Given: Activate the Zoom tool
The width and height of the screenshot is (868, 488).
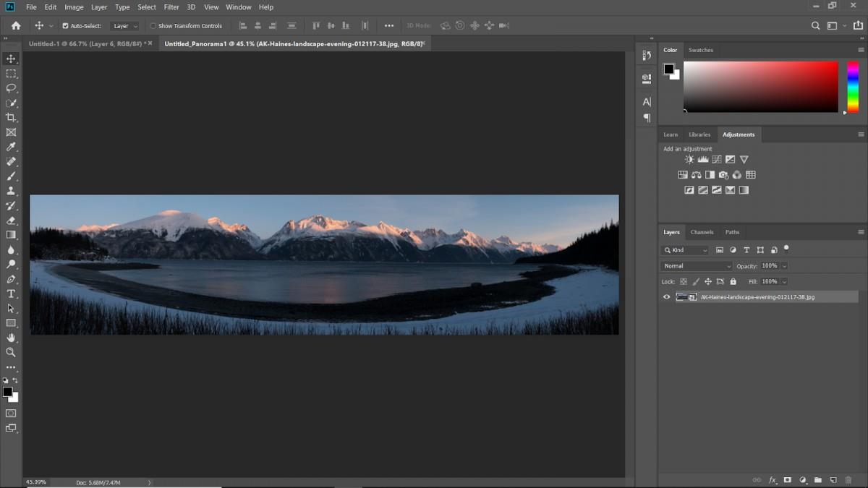Looking at the screenshot, I should click(x=11, y=352).
